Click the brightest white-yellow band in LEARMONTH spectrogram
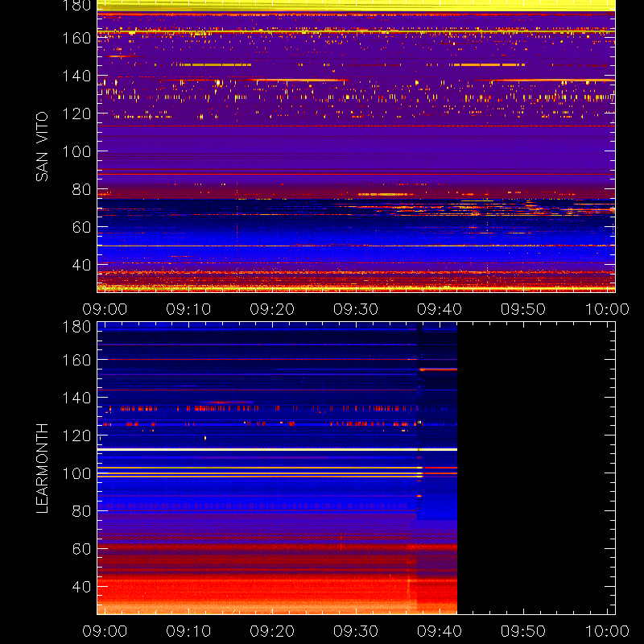The width and height of the screenshot is (644, 644). pyautogui.click(x=277, y=450)
